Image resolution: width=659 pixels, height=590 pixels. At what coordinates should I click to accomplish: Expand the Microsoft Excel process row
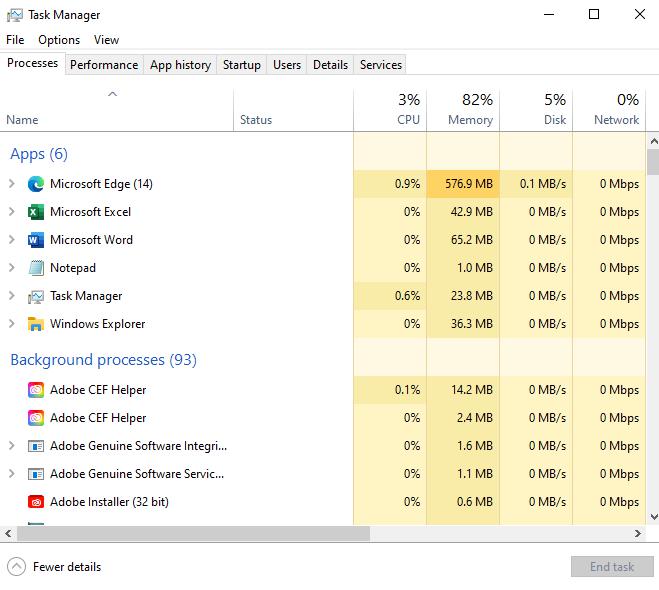12,212
